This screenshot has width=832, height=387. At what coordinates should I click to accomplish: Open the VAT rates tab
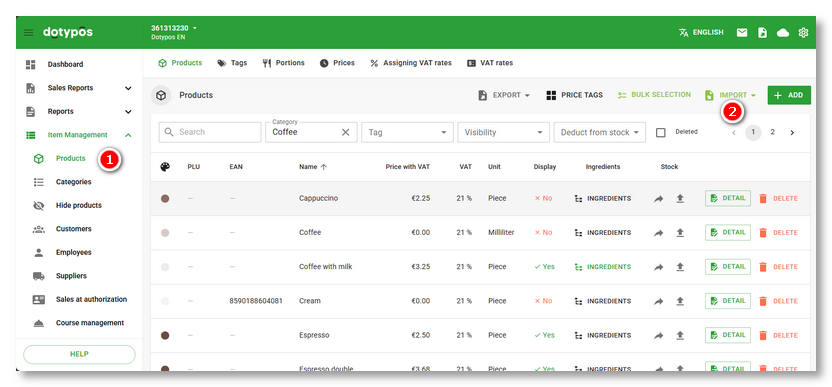coord(490,63)
